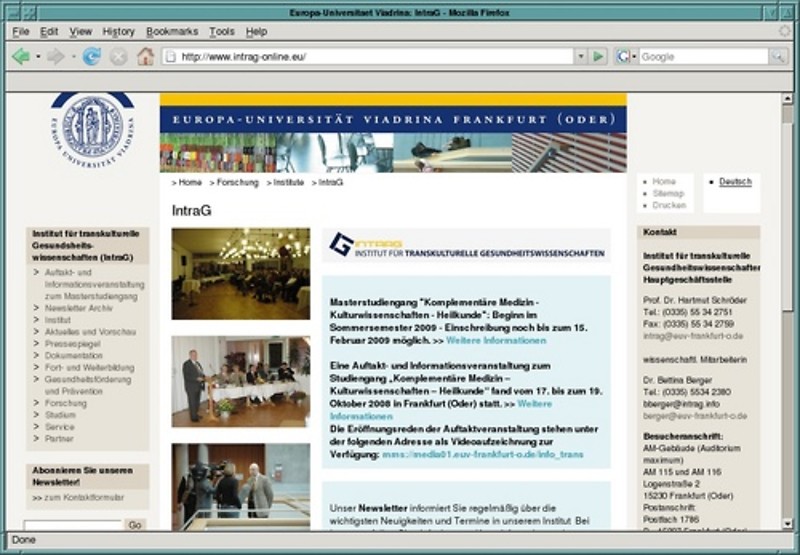Click the Institute breadcrumb link

tap(289, 182)
